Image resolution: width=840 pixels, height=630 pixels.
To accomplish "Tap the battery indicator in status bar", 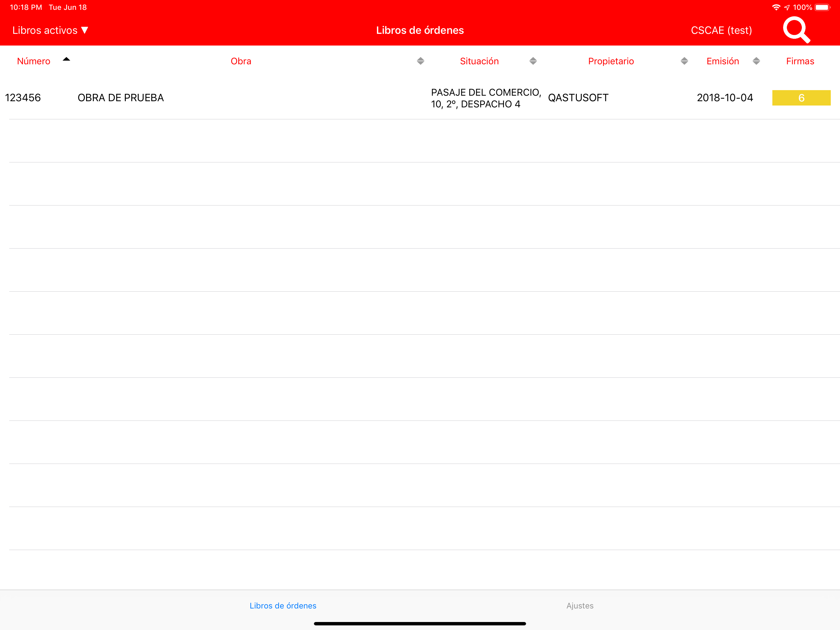I will [822, 7].
